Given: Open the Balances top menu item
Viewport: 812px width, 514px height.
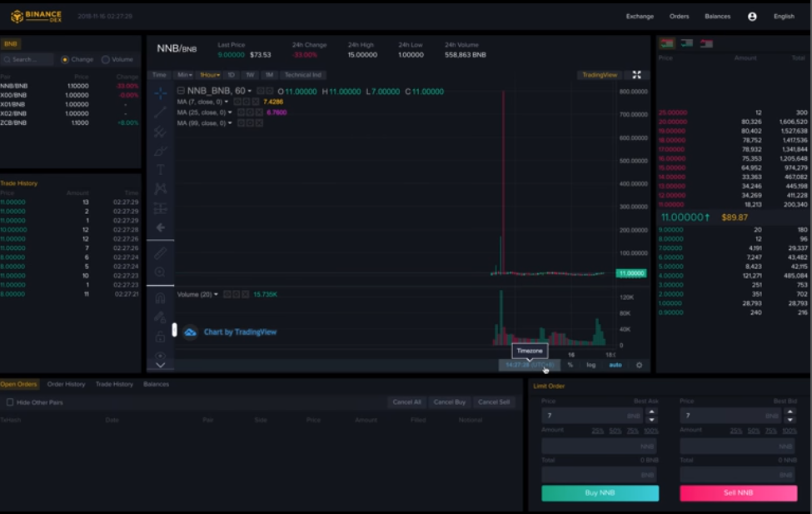Looking at the screenshot, I should (717, 17).
